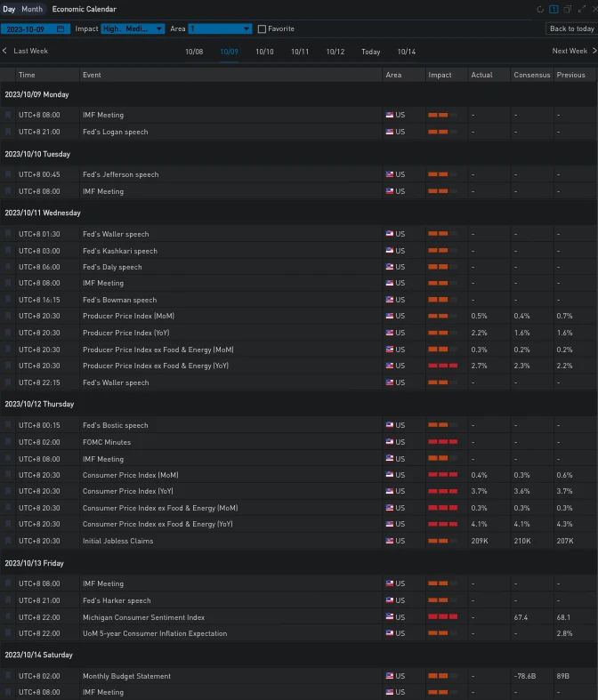Image resolution: width=598 pixels, height=700 pixels.
Task: Bookmark the Fed's Logan speech event
Action: pos(8,132)
